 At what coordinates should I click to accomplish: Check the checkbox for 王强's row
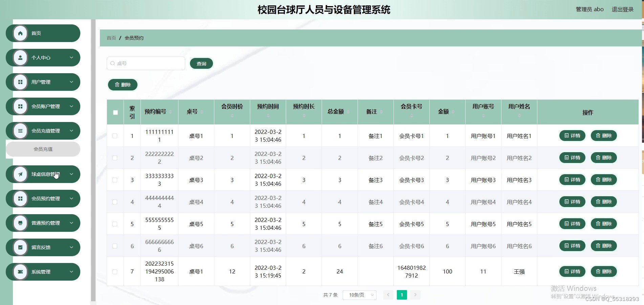click(x=115, y=271)
